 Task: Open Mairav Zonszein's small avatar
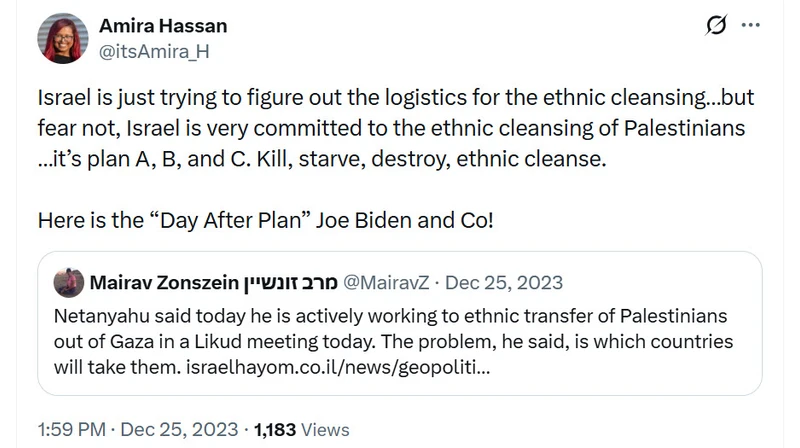pyautogui.click(x=69, y=282)
